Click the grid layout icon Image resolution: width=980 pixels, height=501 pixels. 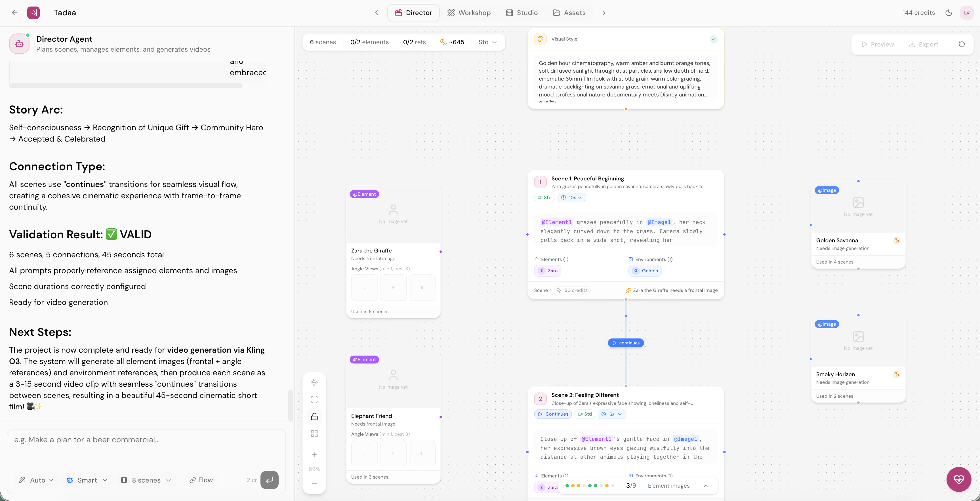(x=314, y=434)
